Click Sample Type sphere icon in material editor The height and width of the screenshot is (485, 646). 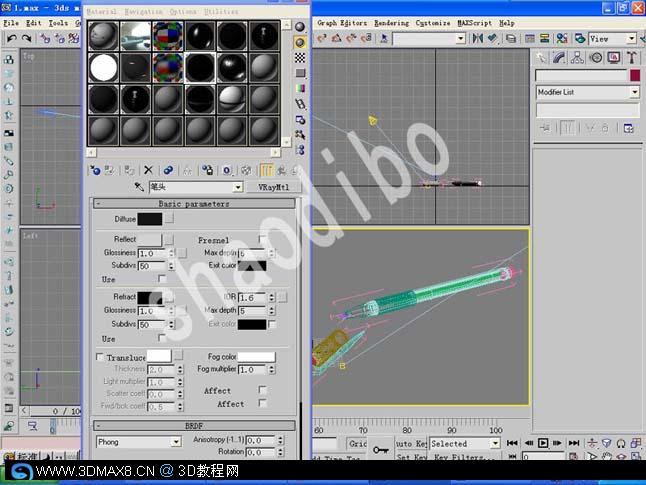click(300, 27)
